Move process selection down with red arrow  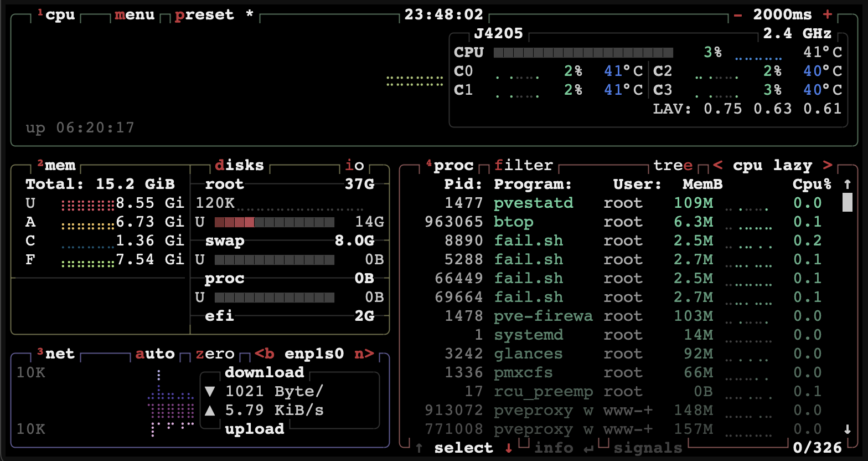[508, 448]
